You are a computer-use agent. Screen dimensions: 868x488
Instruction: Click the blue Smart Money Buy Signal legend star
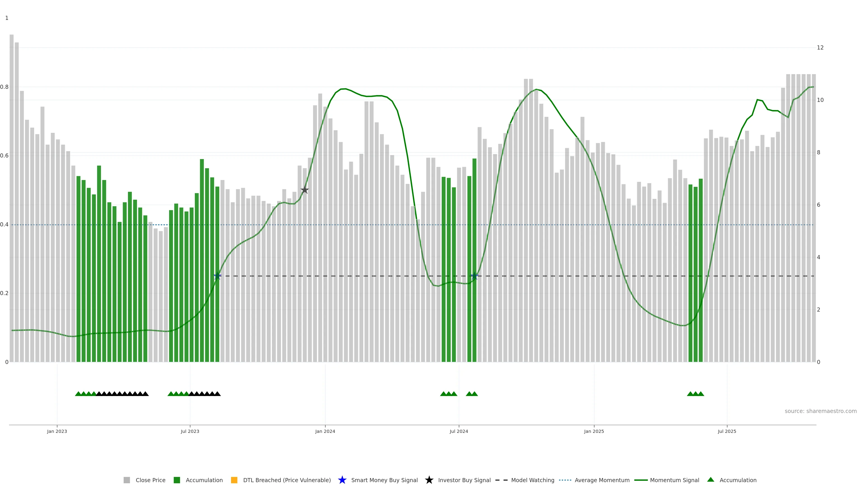pos(342,480)
